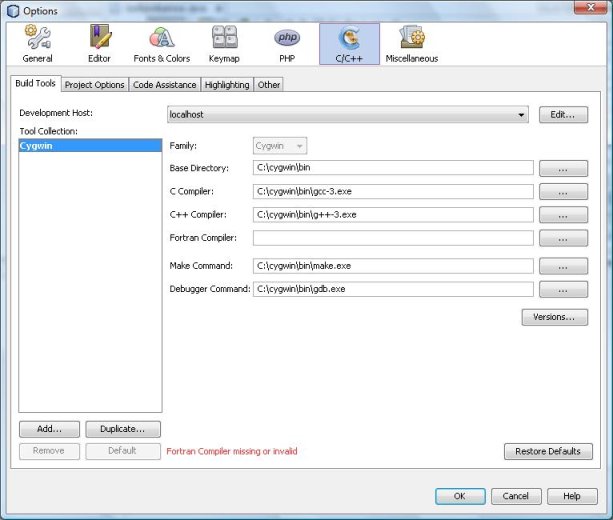Viewport: 613px width, 520px height.
Task: Click in the Make Command field
Action: click(x=392, y=266)
